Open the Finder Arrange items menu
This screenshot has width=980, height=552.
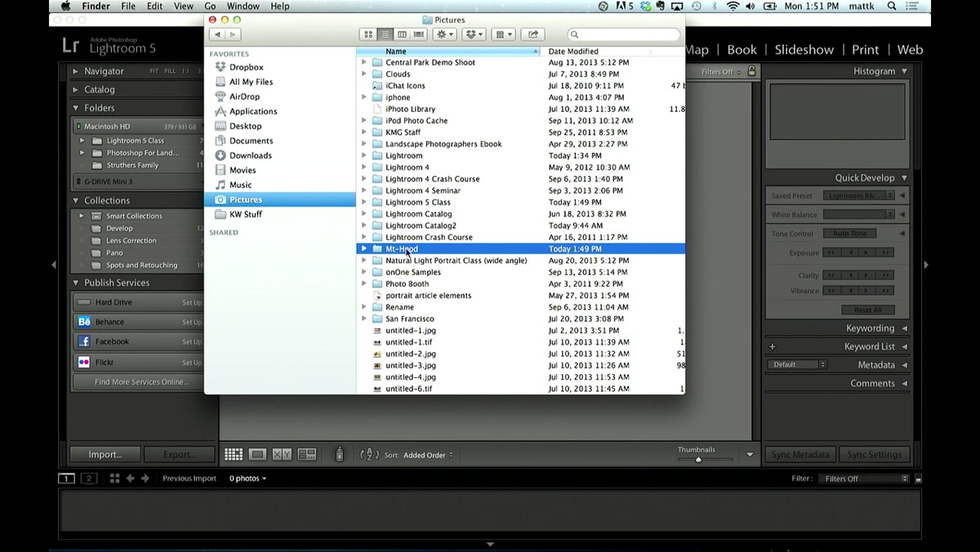coord(504,34)
